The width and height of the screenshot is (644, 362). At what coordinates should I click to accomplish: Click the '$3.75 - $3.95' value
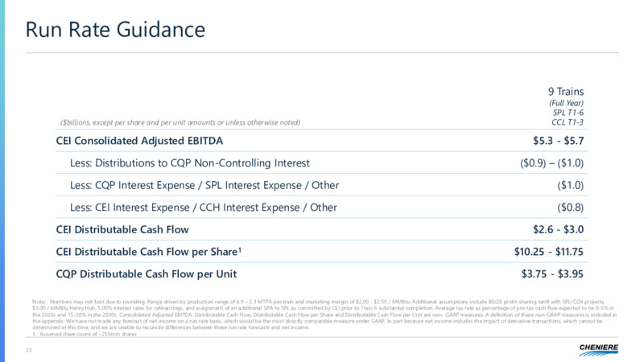[x=552, y=274]
